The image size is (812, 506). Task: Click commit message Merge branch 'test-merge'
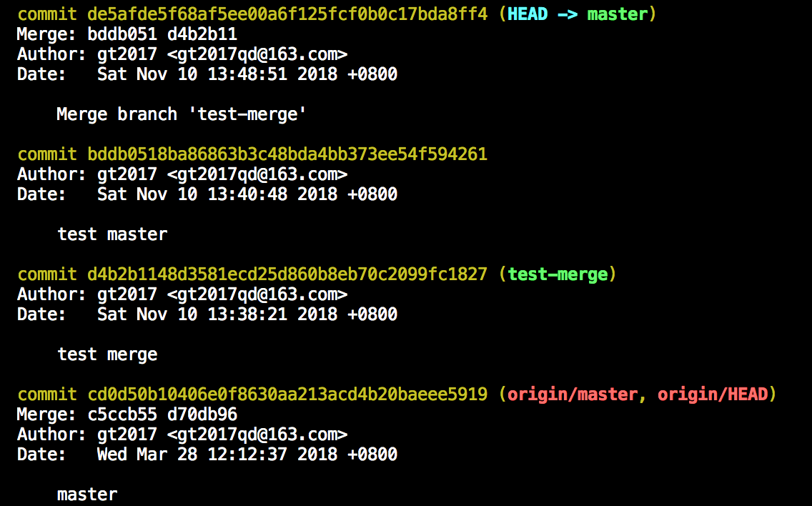[182, 114]
